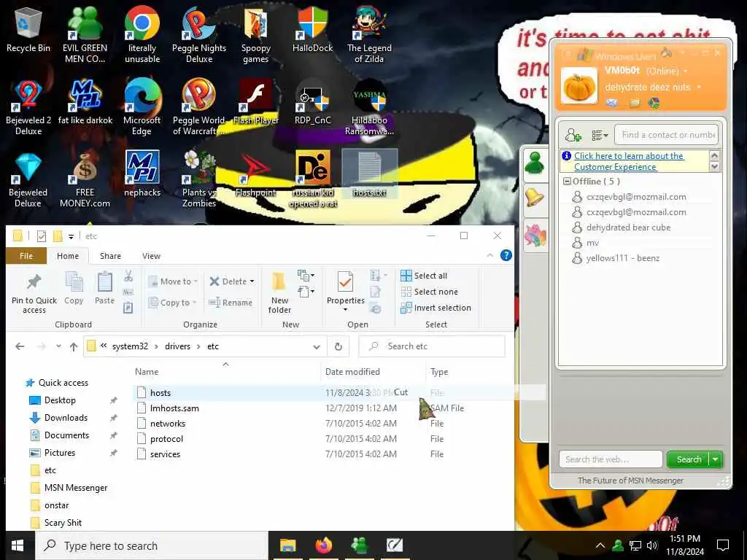Select the hosts.txt file on desktop

[x=370, y=174]
